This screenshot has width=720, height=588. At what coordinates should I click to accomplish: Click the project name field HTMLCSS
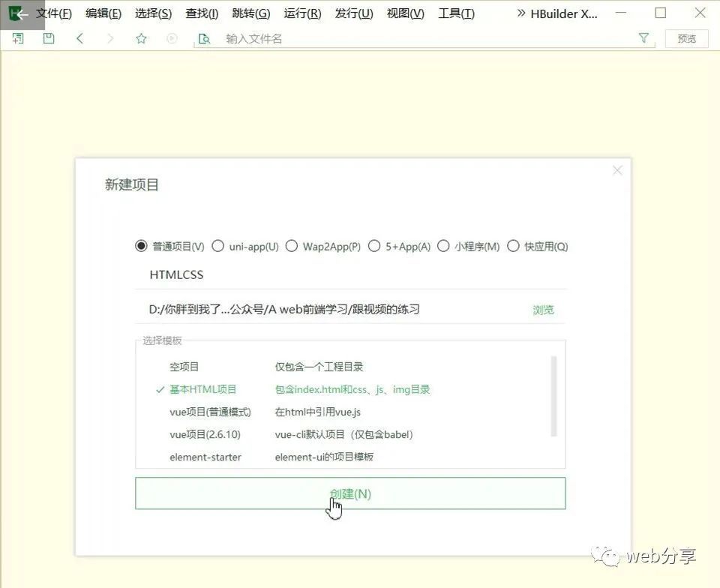(350, 274)
